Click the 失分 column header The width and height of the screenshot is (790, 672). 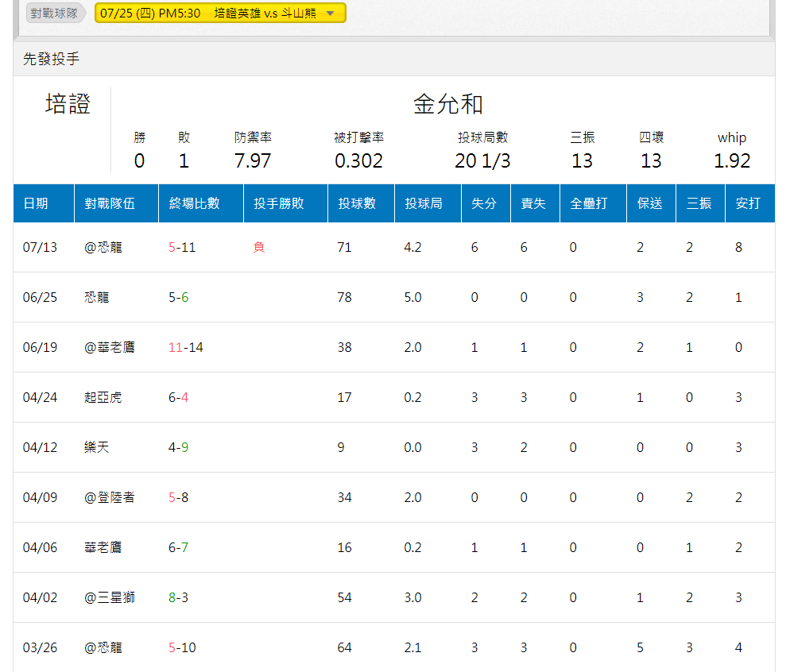coord(484,203)
